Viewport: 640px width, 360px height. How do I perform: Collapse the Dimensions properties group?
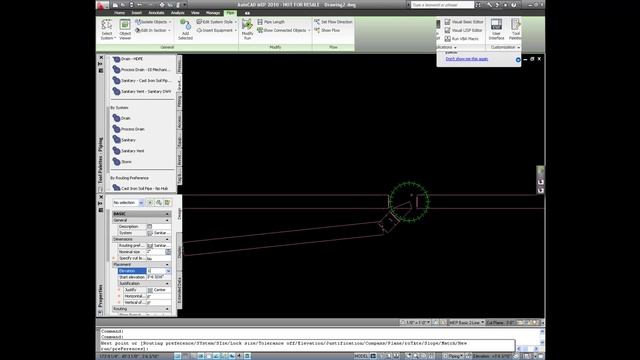coord(167,239)
